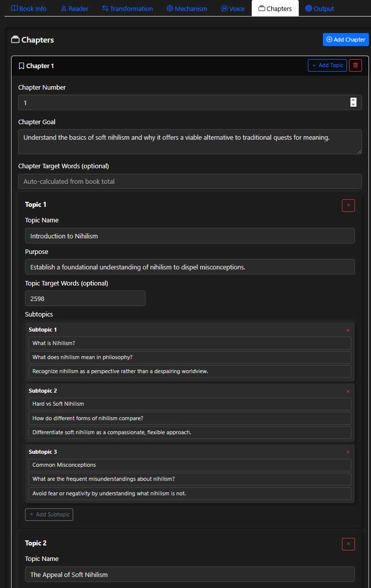The width and height of the screenshot is (371, 588).
Task: Delete Subtopic 2 with small X
Action: pos(348,392)
